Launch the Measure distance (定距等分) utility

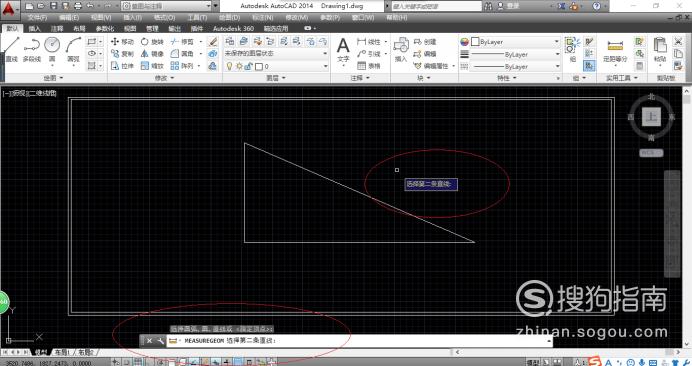[x=615, y=50]
